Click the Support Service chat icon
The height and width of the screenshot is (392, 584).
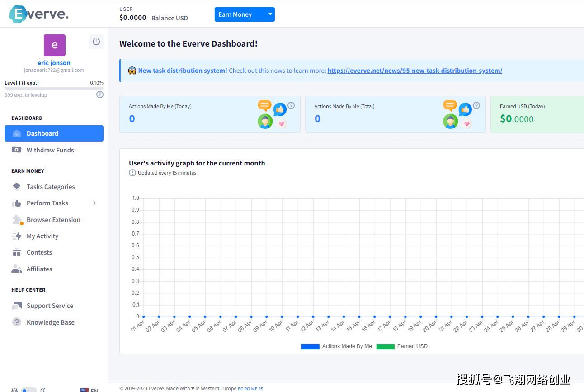tap(17, 306)
